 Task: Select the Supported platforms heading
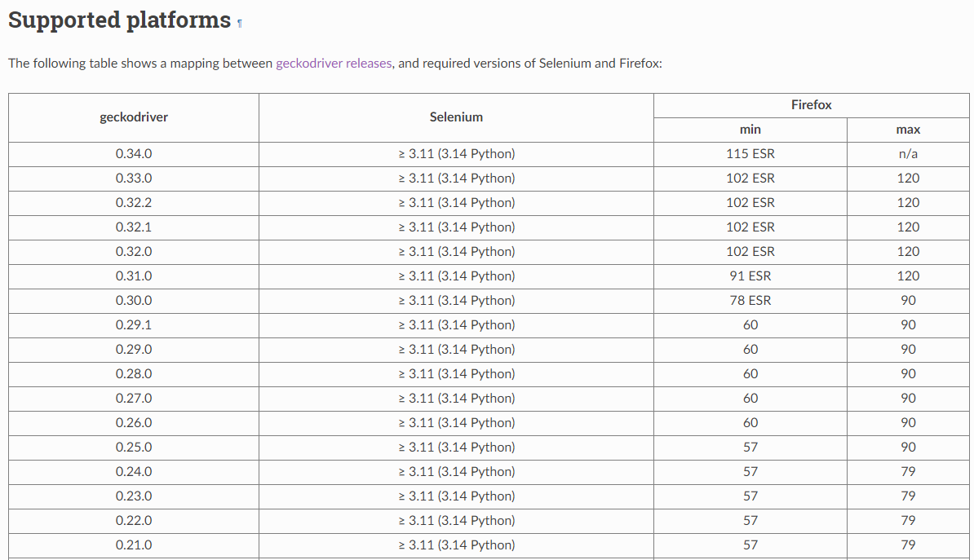[119, 20]
